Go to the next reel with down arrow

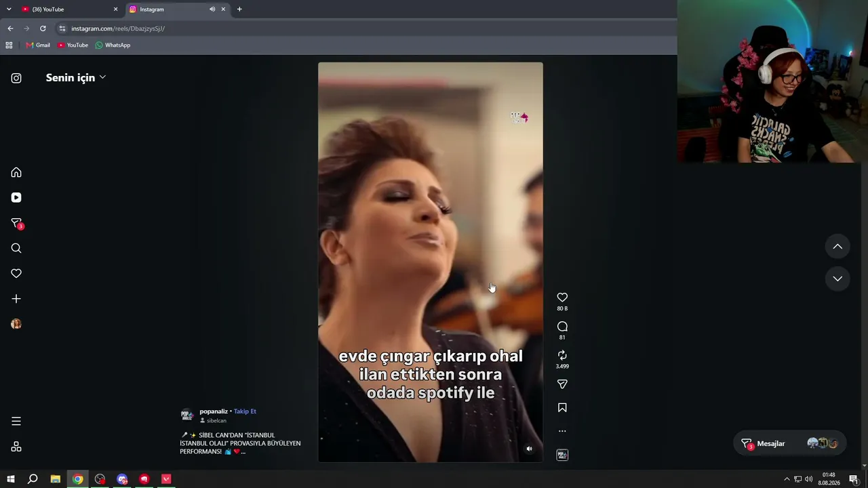click(x=837, y=279)
